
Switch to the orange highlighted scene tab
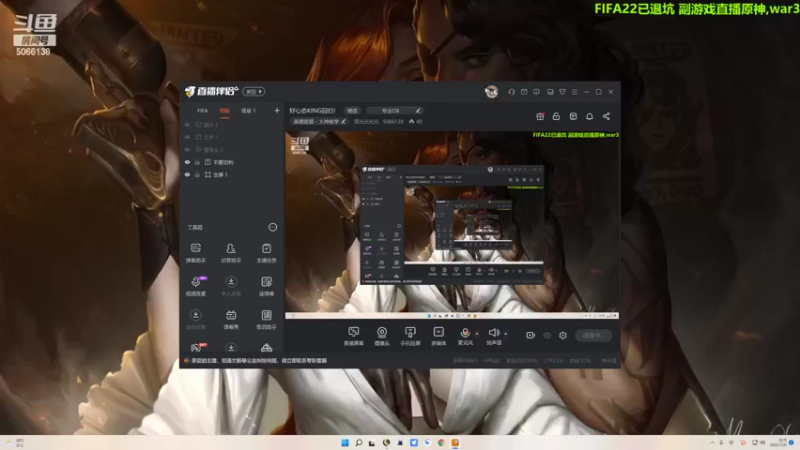[x=224, y=111]
